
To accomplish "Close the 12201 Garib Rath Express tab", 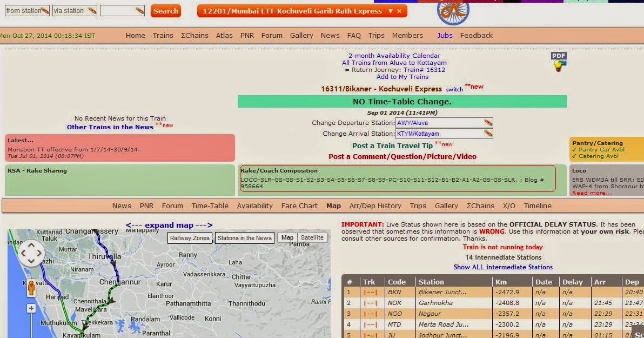I will (x=399, y=11).
